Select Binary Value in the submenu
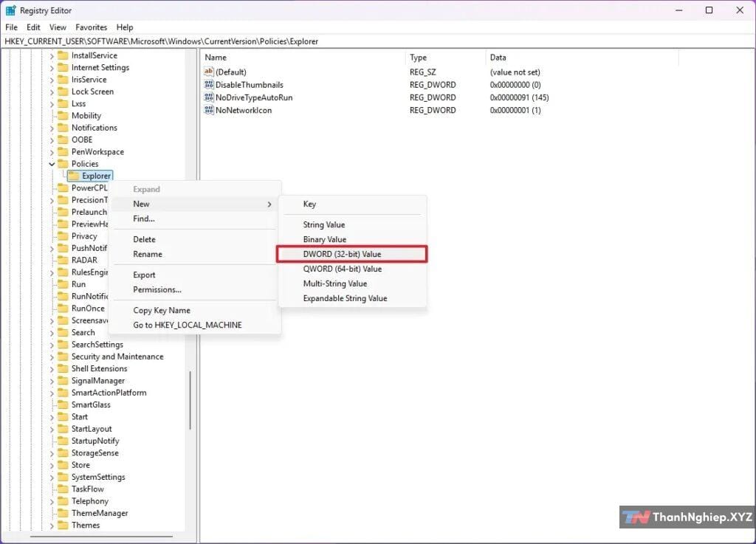Image resolution: width=756 pixels, height=544 pixels. pyautogui.click(x=352, y=239)
